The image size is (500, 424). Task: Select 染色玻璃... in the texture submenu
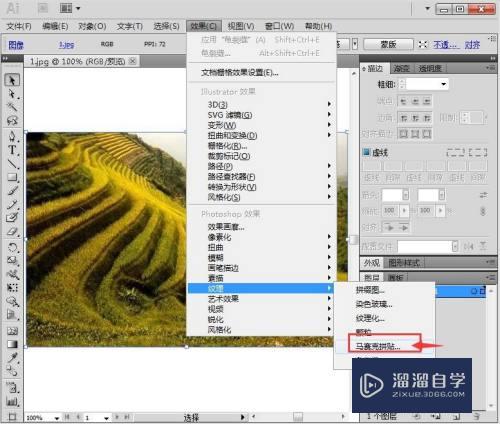click(x=385, y=304)
